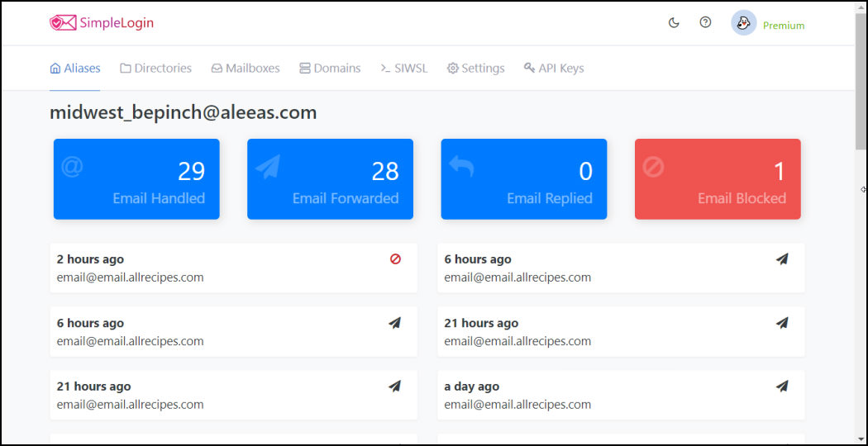Click the forwarded plane icon on a day ago entry
This screenshot has width=868, height=446.
(782, 387)
